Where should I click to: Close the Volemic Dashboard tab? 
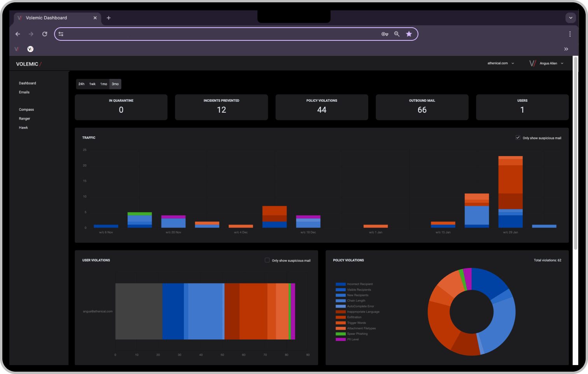95,18
